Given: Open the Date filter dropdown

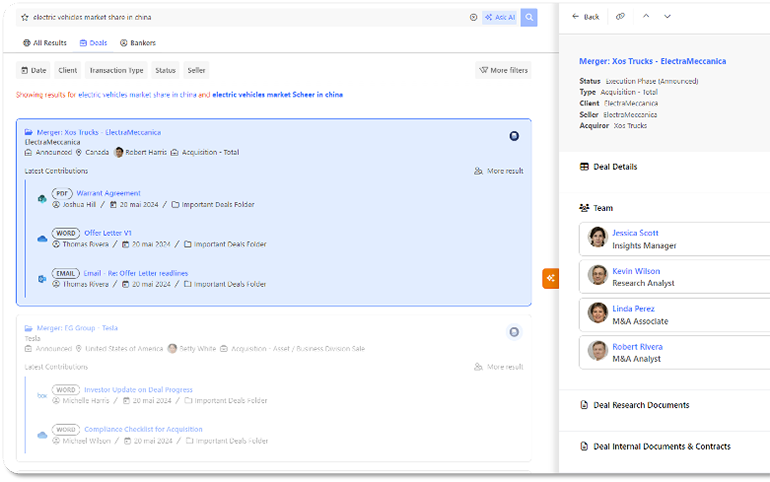Looking at the screenshot, I should pyautogui.click(x=34, y=70).
